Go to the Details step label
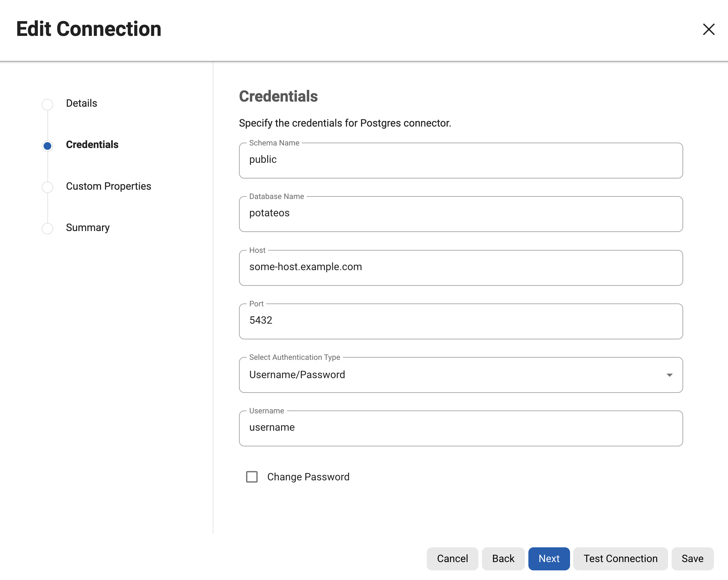This screenshot has height=580, width=728. tap(81, 103)
